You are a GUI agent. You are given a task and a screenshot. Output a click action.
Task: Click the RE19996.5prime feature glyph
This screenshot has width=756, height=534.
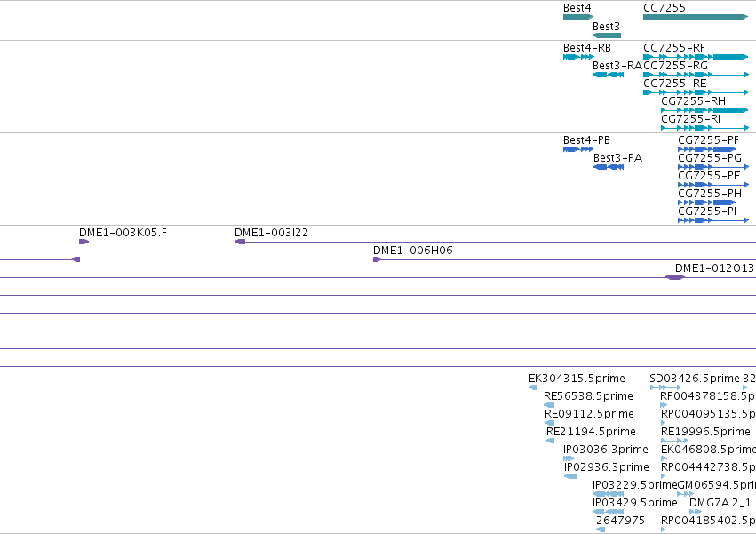[x=675, y=441]
